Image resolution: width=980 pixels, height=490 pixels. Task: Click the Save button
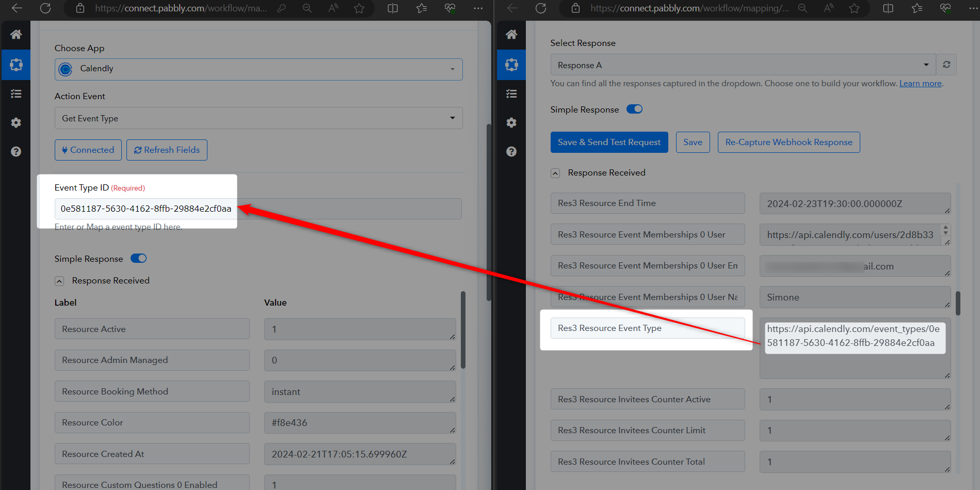click(x=693, y=142)
